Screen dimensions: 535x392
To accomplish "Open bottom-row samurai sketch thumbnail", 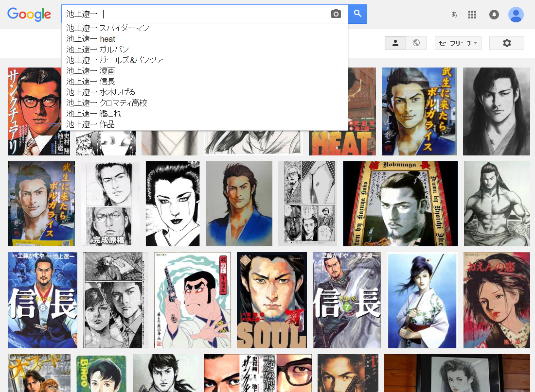I will tap(165, 373).
